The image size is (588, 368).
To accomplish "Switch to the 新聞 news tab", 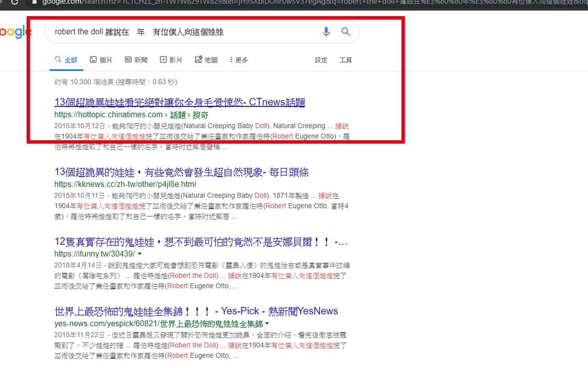I will (136, 60).
